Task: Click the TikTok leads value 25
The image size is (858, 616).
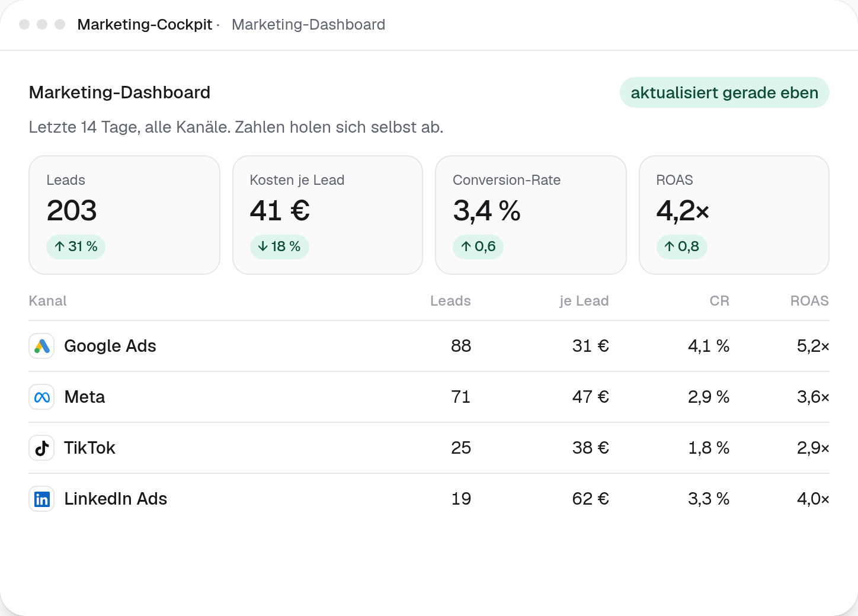Action: [x=461, y=448]
